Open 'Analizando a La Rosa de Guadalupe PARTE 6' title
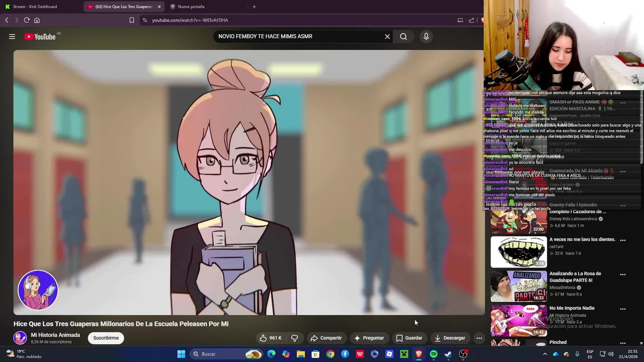 [575, 277]
